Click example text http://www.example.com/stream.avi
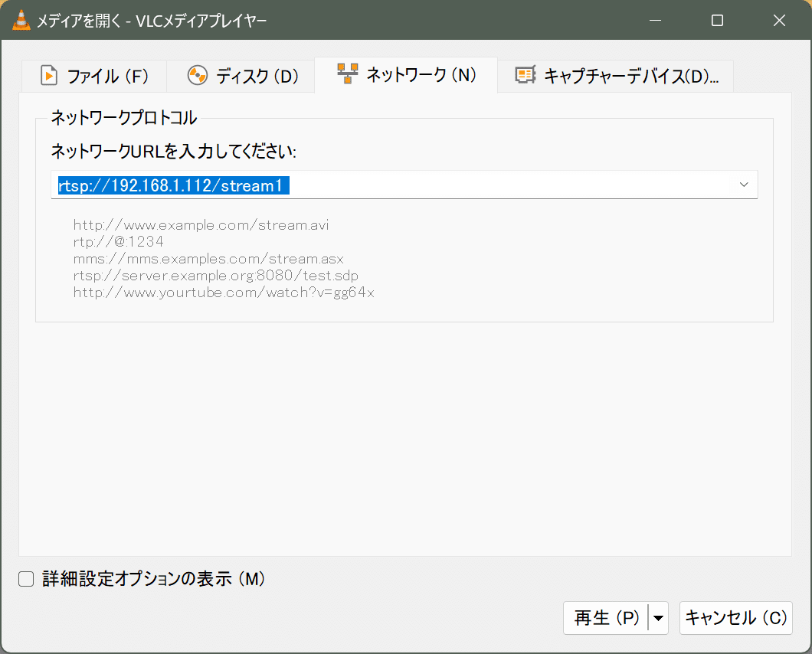The width and height of the screenshot is (812, 654). (201, 225)
